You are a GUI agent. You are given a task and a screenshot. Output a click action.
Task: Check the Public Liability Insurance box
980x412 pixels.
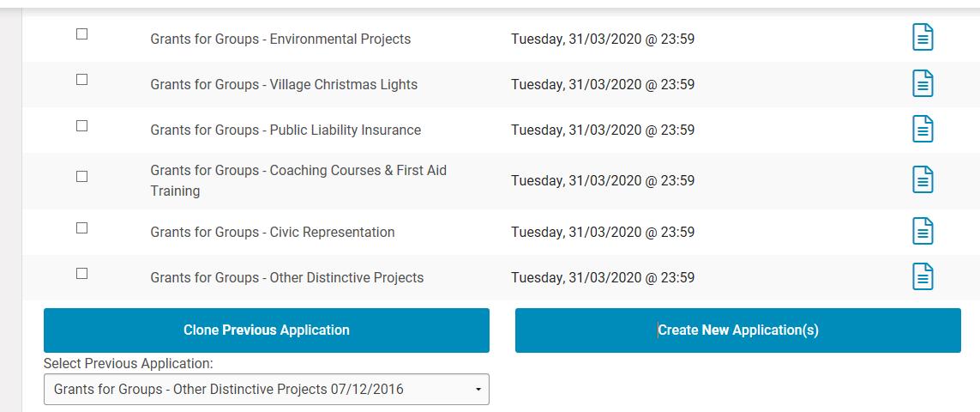point(82,126)
